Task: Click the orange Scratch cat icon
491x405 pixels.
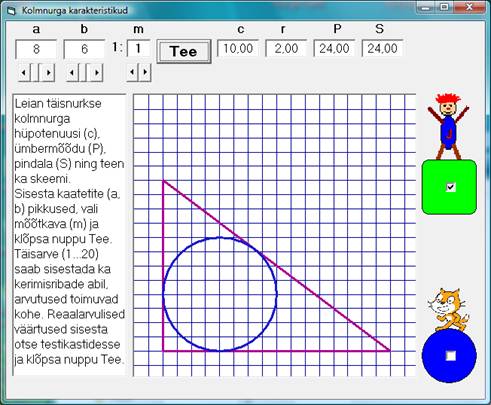Action: 449,309
